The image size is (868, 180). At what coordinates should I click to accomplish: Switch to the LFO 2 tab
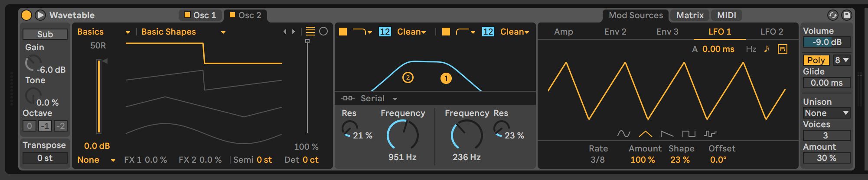(x=772, y=32)
